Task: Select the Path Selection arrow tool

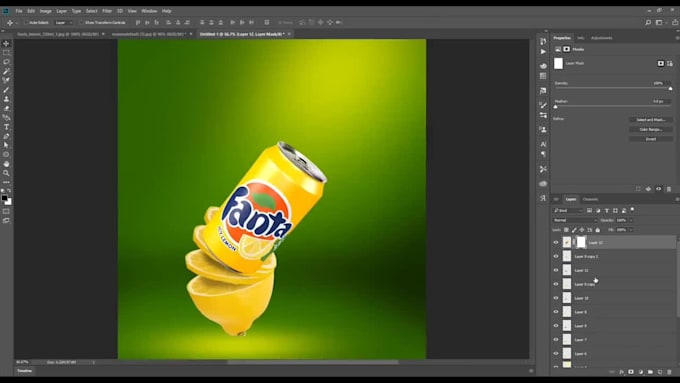Action: pos(6,145)
